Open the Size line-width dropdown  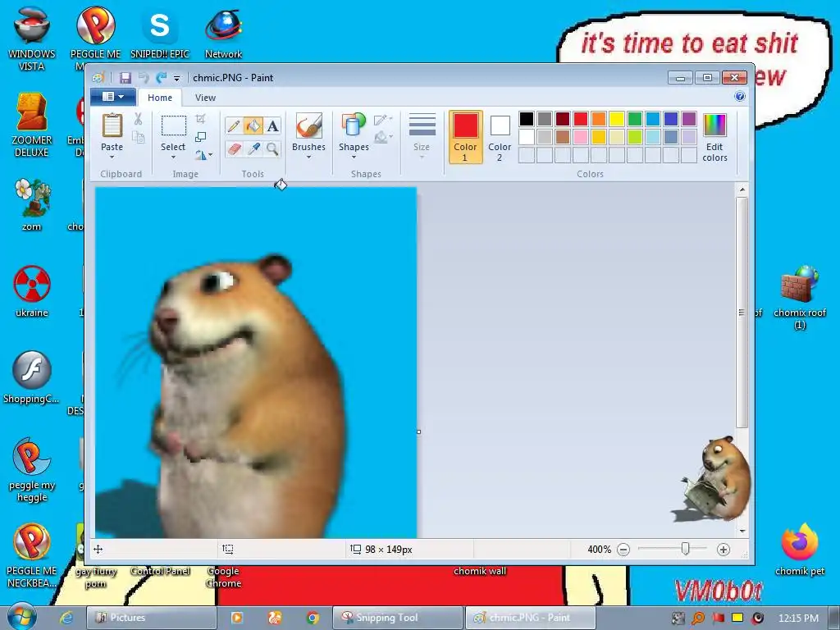tap(422, 137)
